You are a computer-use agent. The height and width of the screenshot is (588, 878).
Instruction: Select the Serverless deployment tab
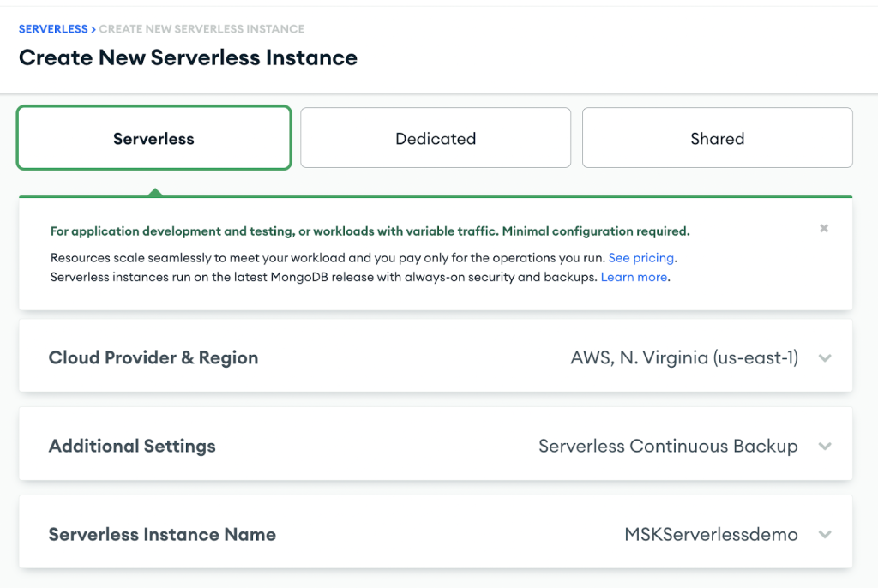153,137
